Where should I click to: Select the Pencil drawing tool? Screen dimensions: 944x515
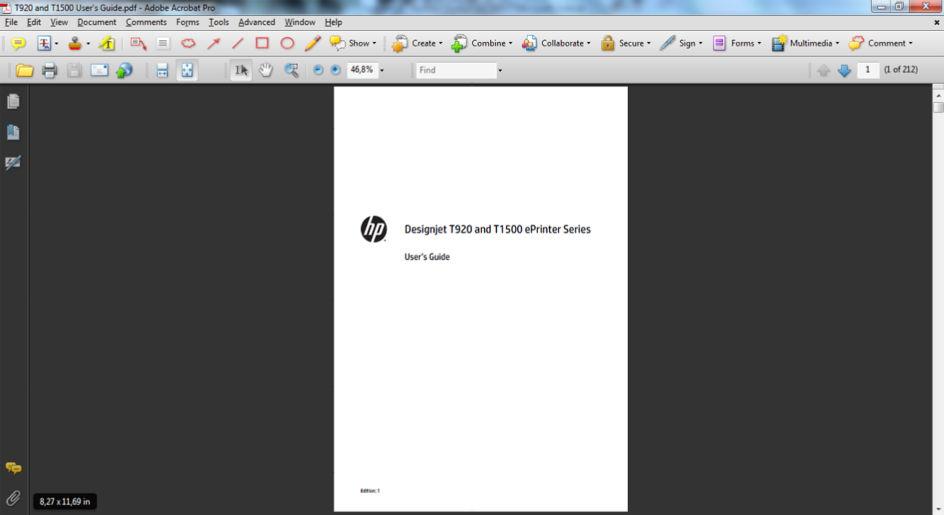(312, 43)
